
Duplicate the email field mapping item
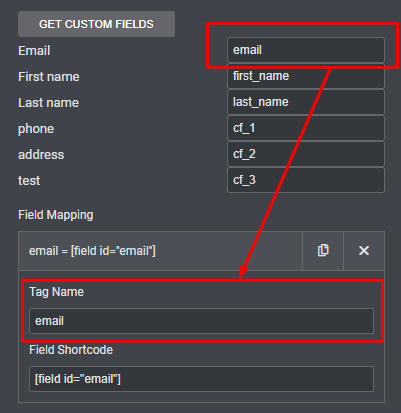(323, 251)
